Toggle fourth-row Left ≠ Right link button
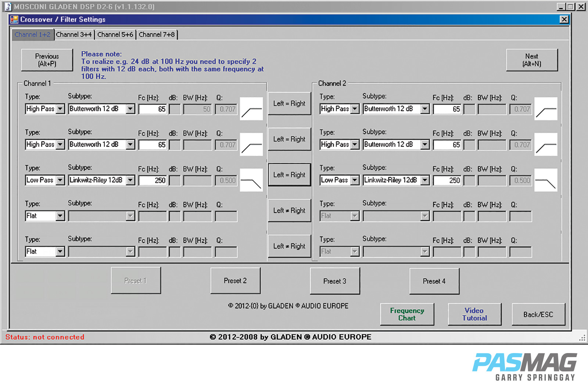The height and width of the screenshot is (392, 588). click(x=289, y=211)
